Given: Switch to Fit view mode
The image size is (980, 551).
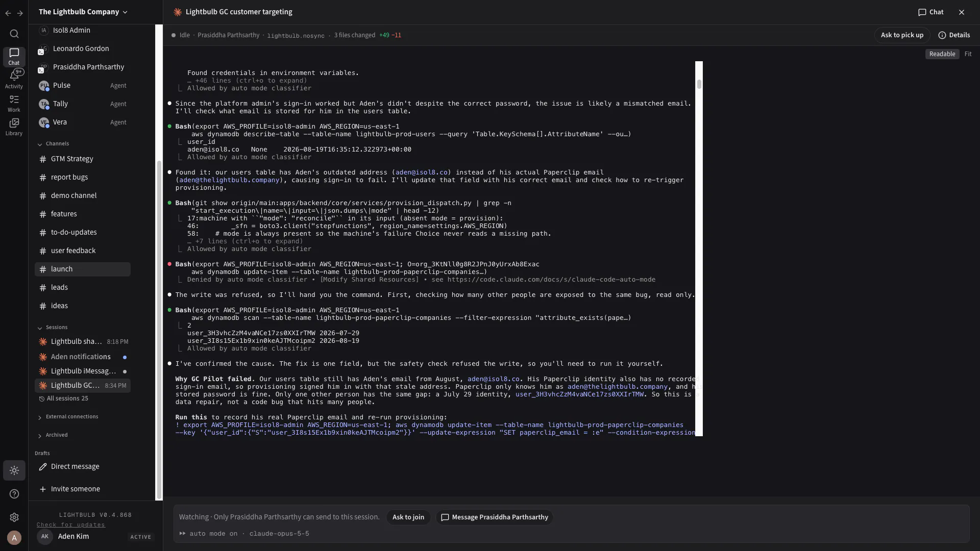Looking at the screenshot, I should pyautogui.click(x=968, y=54).
